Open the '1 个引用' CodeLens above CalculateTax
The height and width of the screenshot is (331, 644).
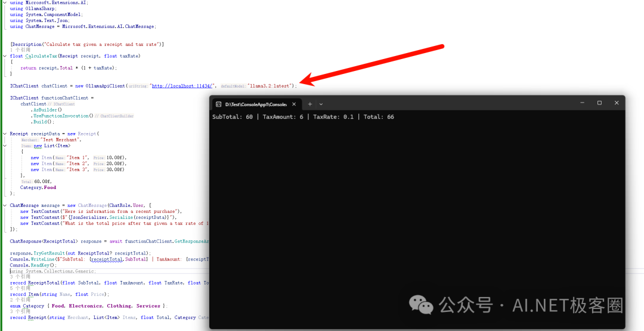point(20,50)
